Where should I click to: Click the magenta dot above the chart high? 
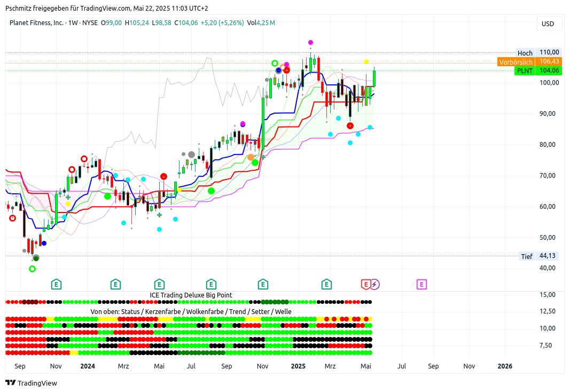tap(310, 42)
